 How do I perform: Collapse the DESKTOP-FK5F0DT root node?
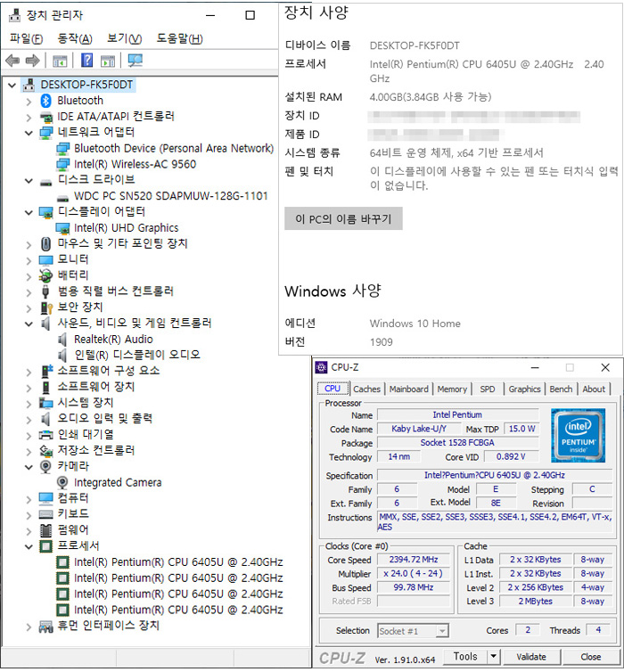click(12, 86)
